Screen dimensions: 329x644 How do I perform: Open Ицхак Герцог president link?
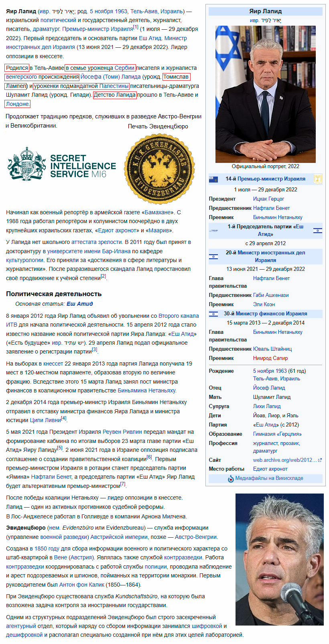tap(268, 199)
